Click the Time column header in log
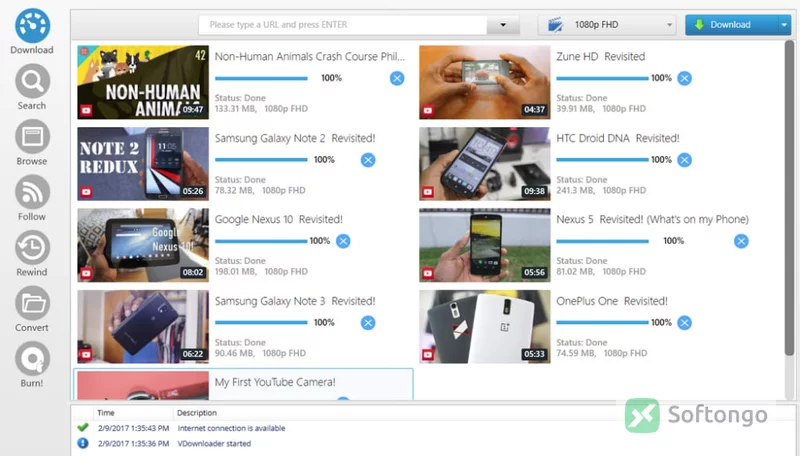Viewport: 800px width, 456px height. 106,413
